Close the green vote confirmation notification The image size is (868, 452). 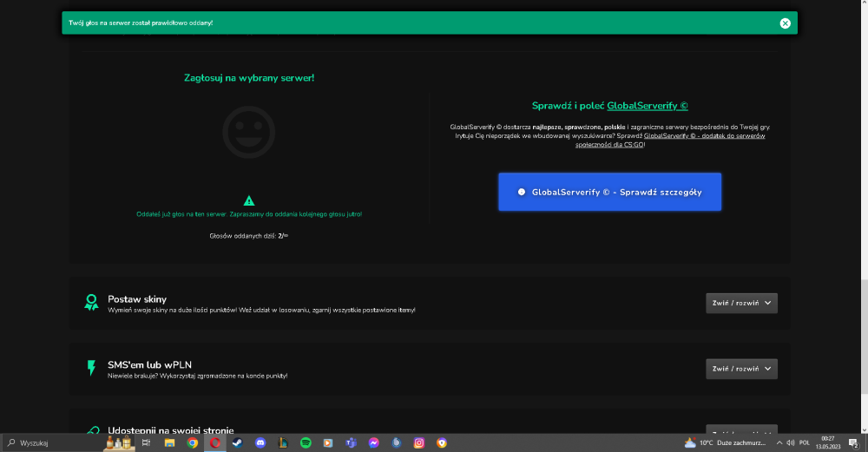tap(785, 23)
